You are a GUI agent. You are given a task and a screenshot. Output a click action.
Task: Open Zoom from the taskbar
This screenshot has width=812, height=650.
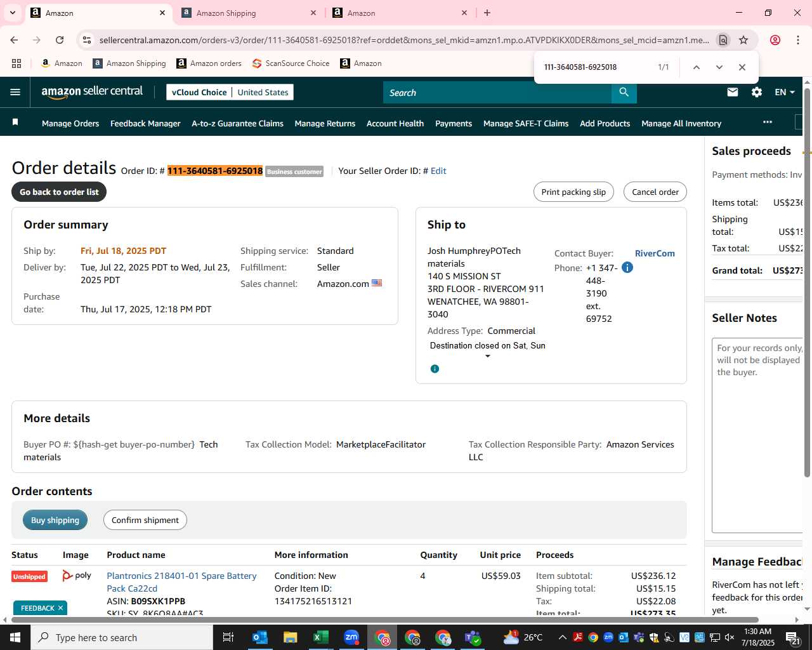[x=351, y=637]
